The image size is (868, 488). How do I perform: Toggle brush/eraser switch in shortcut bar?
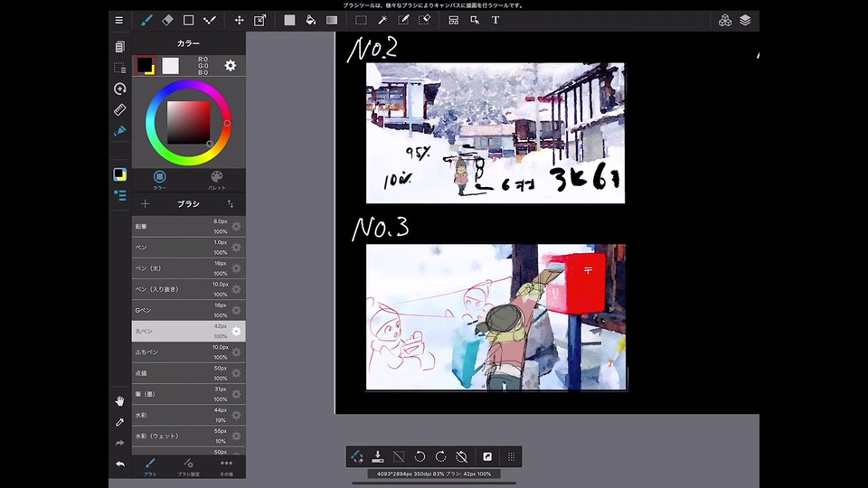[357, 456]
